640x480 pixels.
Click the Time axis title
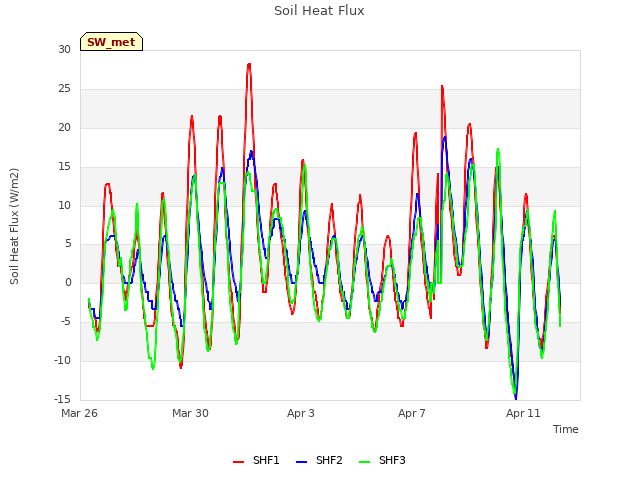(566, 429)
